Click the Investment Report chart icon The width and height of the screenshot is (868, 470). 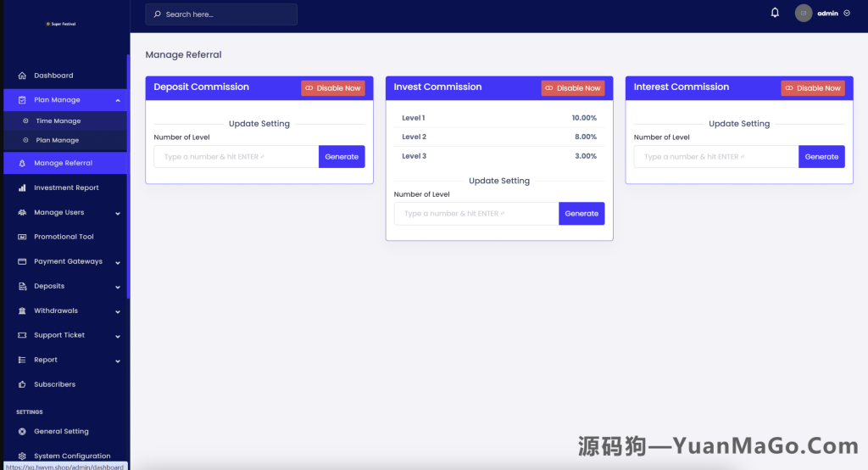(22, 187)
